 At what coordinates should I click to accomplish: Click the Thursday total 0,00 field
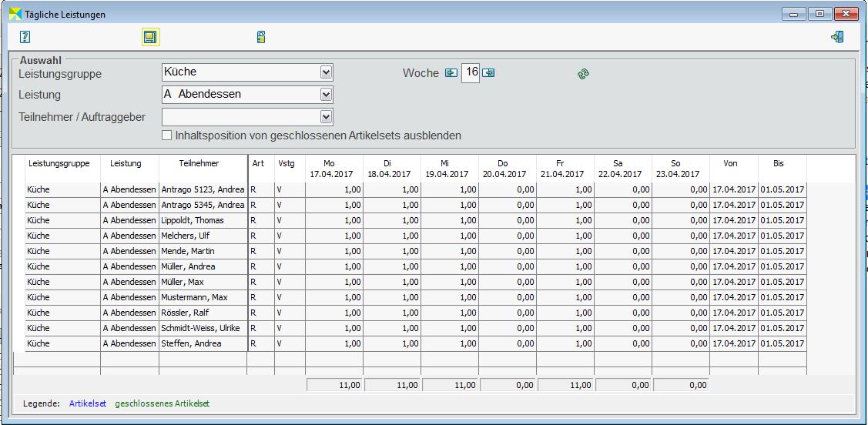click(508, 385)
